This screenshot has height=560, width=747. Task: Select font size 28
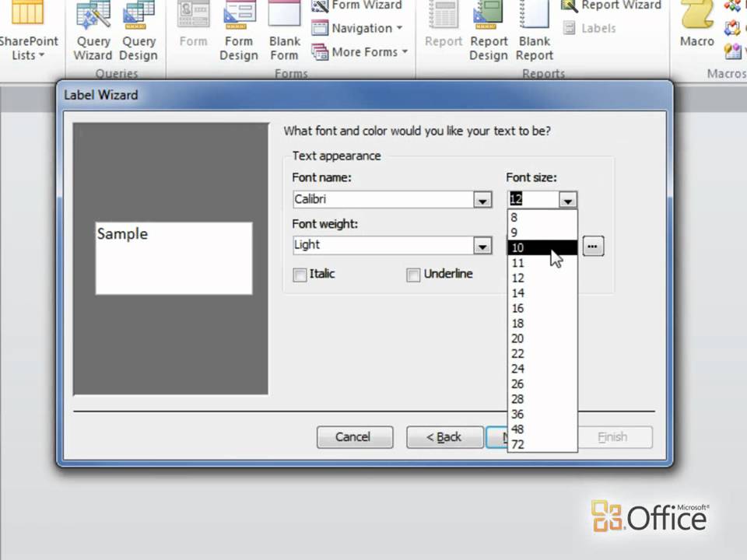542,399
